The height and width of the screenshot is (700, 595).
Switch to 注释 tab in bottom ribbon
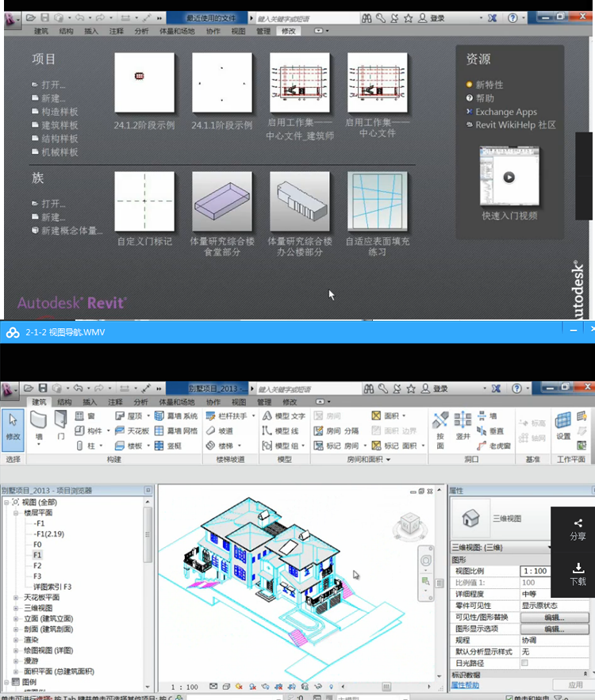tap(115, 402)
